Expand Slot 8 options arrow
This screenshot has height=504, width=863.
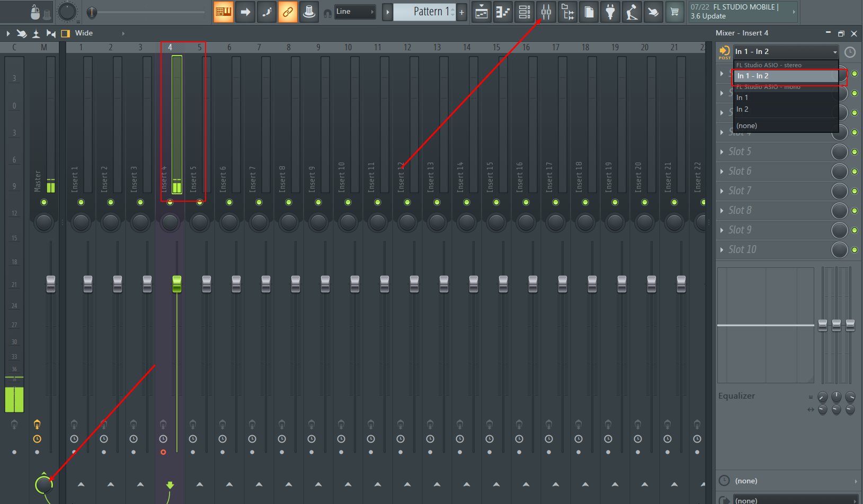[x=722, y=211]
